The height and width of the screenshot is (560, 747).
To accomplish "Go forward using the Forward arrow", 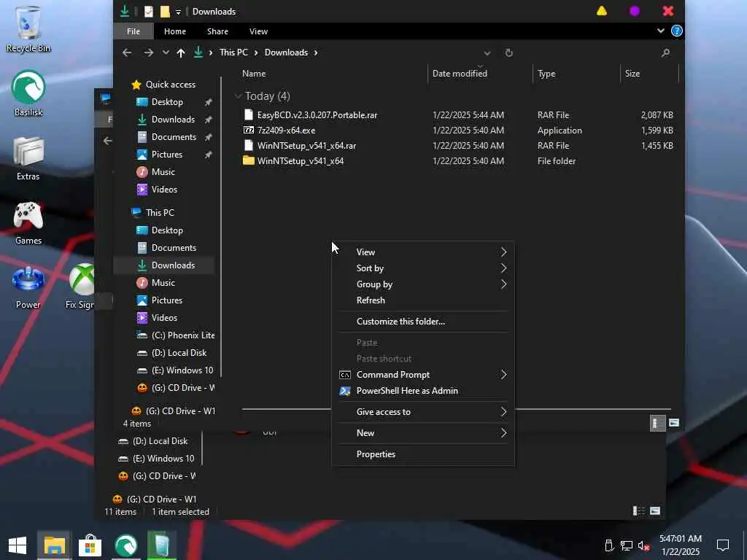I will 149,52.
